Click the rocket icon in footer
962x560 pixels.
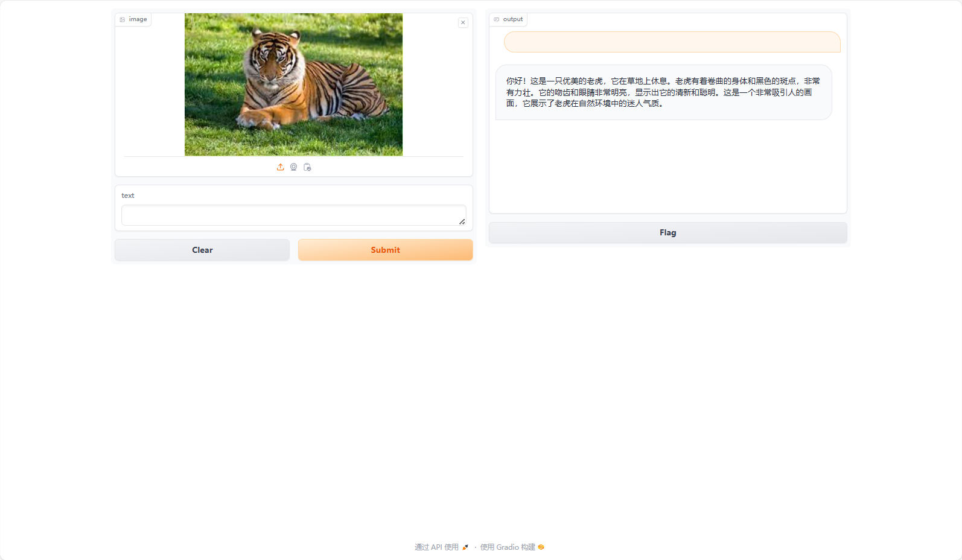[x=465, y=547]
